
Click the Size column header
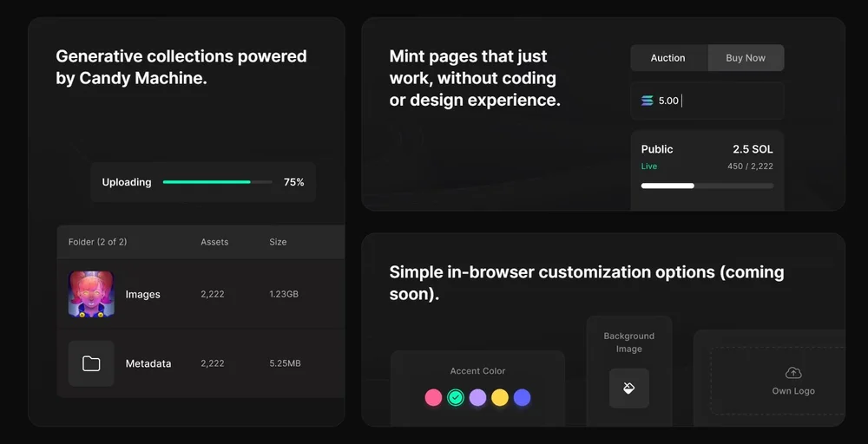[278, 242]
